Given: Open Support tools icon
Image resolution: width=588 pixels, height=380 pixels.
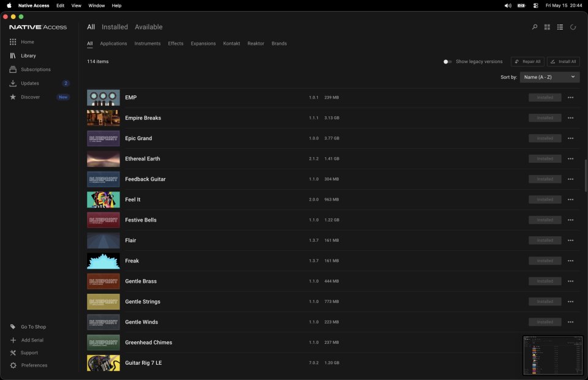Looking at the screenshot, I should pos(13,352).
